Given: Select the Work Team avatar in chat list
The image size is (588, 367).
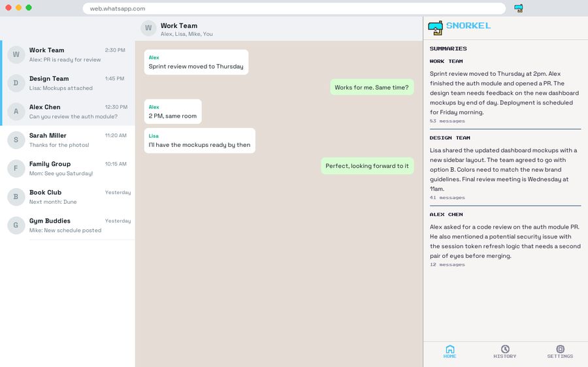Looking at the screenshot, I should click(x=16, y=54).
